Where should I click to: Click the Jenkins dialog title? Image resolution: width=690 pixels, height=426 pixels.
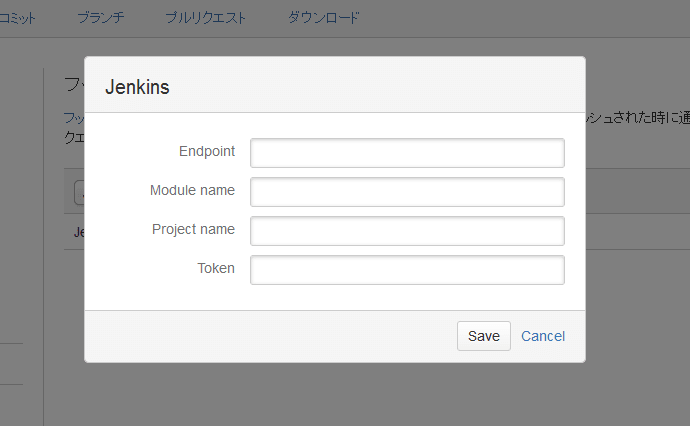(x=137, y=88)
